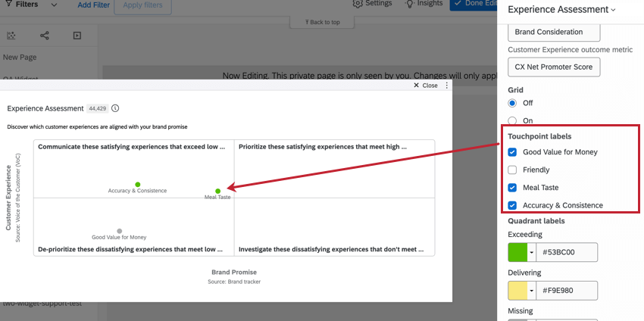Click the CX Net Promoter Score field
This screenshot has width=644, height=321.
click(554, 67)
